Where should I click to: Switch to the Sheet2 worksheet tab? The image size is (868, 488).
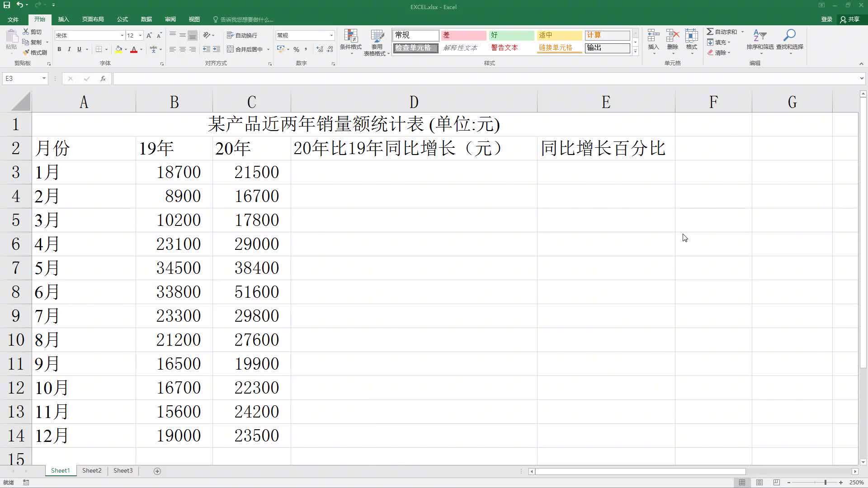91,470
